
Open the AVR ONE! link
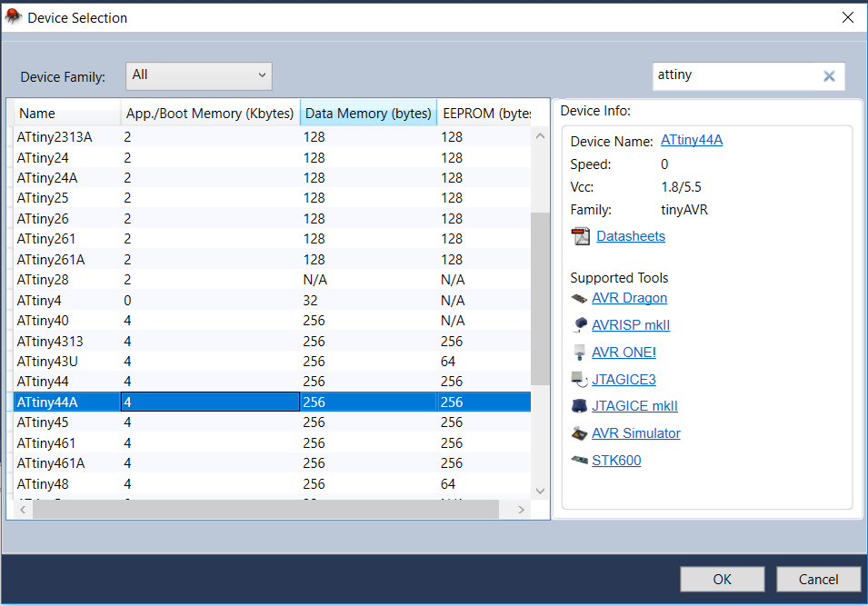624,352
